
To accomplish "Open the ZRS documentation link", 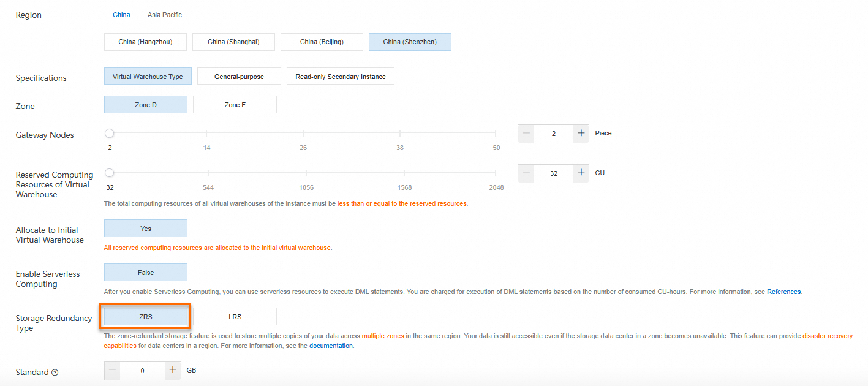I will point(331,346).
